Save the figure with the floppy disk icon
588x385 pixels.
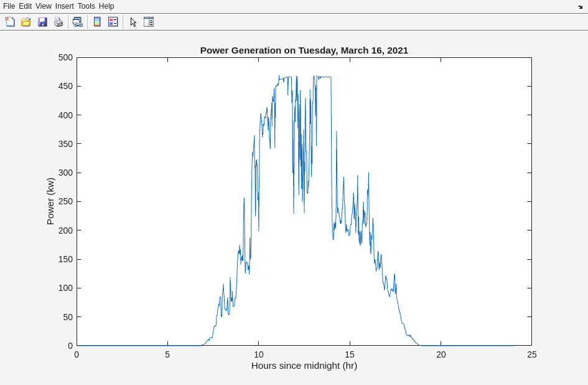click(x=42, y=22)
